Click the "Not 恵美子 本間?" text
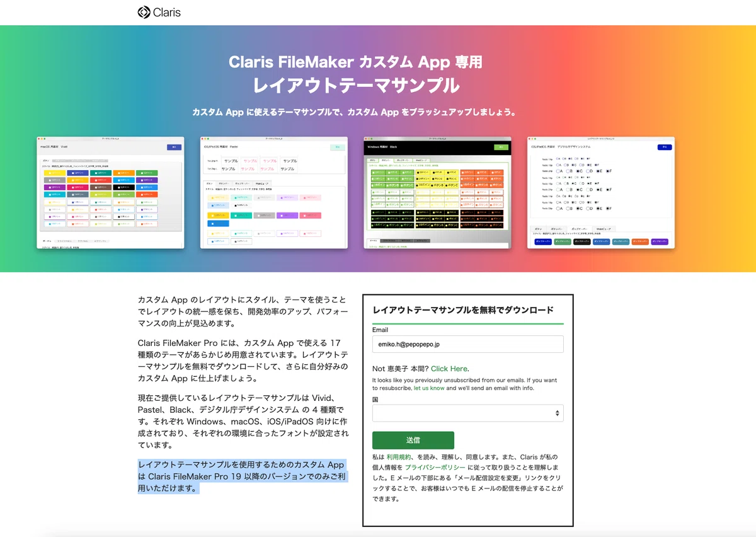 tap(401, 369)
